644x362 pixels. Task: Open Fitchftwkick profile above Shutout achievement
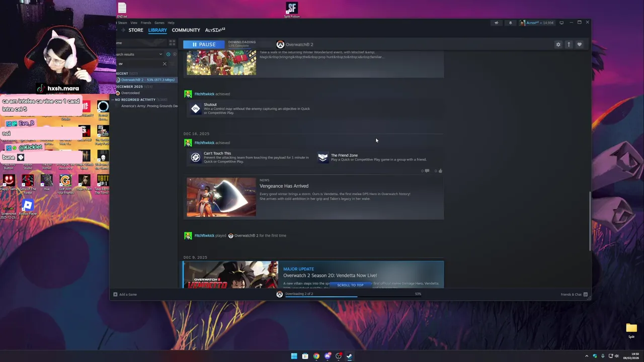click(x=204, y=94)
